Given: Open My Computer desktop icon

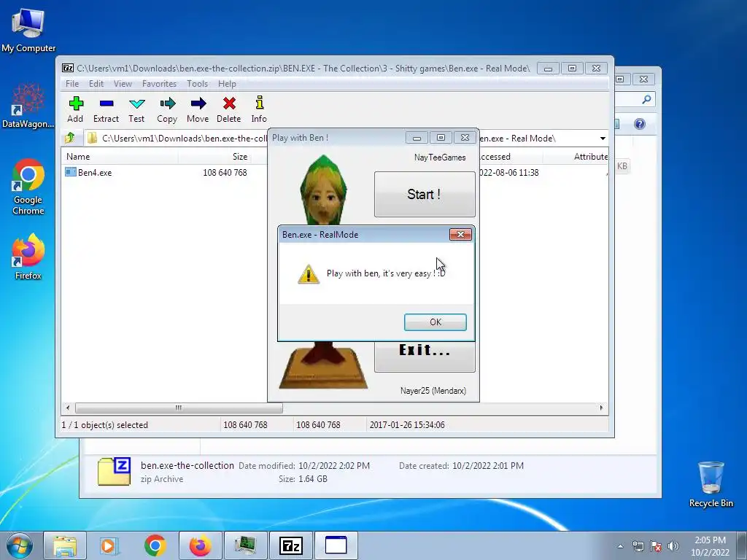Looking at the screenshot, I should [x=28, y=29].
